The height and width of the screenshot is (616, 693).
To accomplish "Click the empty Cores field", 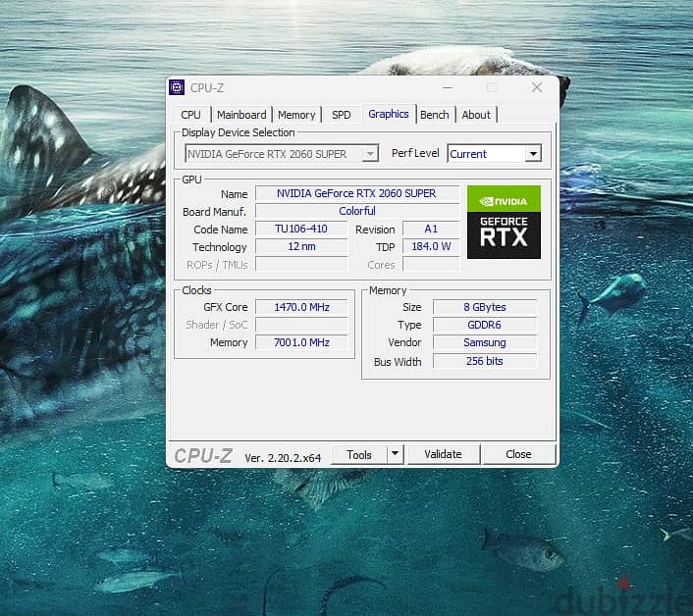I will pyautogui.click(x=431, y=264).
